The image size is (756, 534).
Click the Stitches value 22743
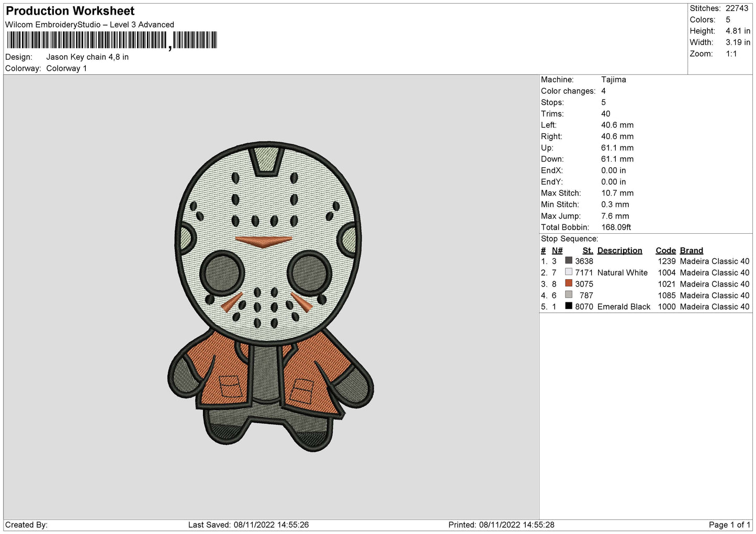(737, 8)
